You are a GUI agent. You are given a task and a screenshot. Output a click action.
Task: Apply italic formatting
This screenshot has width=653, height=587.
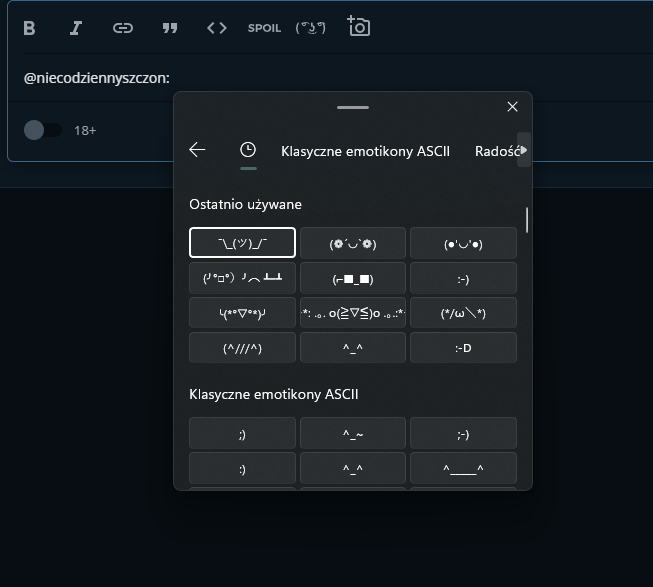pyautogui.click(x=75, y=28)
